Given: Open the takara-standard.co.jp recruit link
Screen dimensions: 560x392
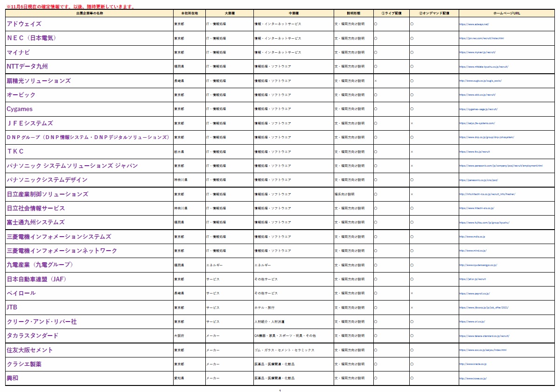Looking at the screenshot, I should coord(484,336).
